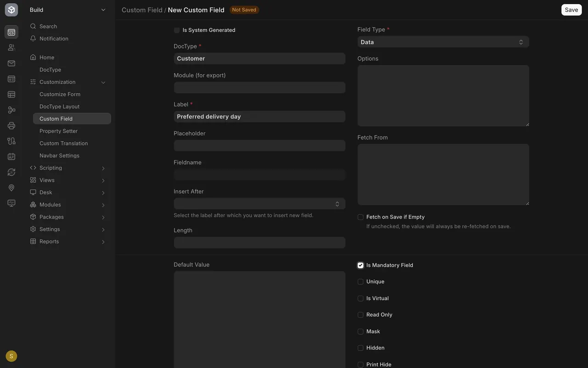Enable the Mask checkbox

tap(361, 332)
